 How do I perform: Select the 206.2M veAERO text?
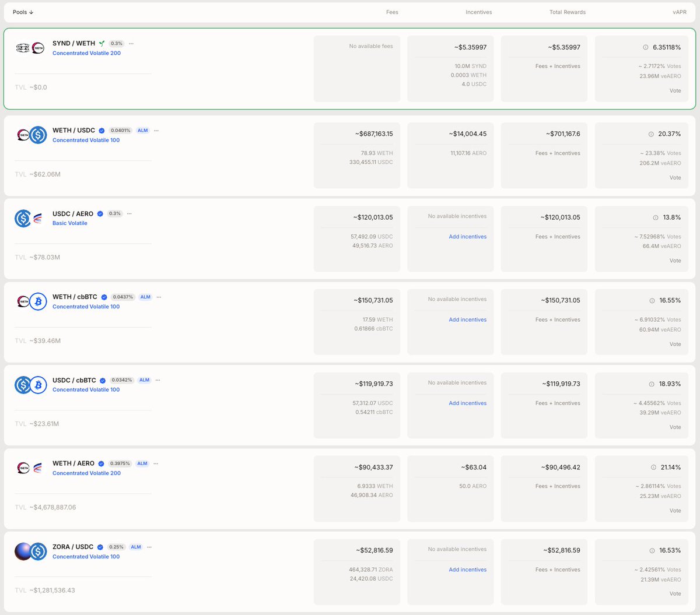point(660,164)
